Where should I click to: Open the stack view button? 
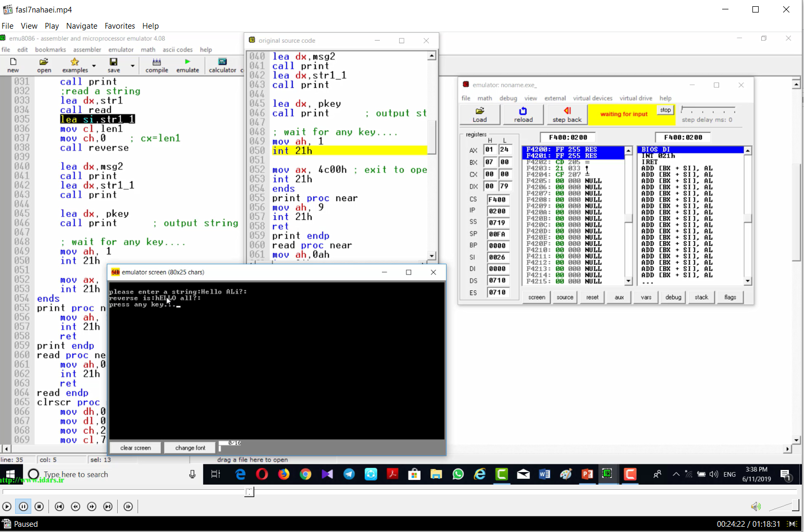(701, 297)
